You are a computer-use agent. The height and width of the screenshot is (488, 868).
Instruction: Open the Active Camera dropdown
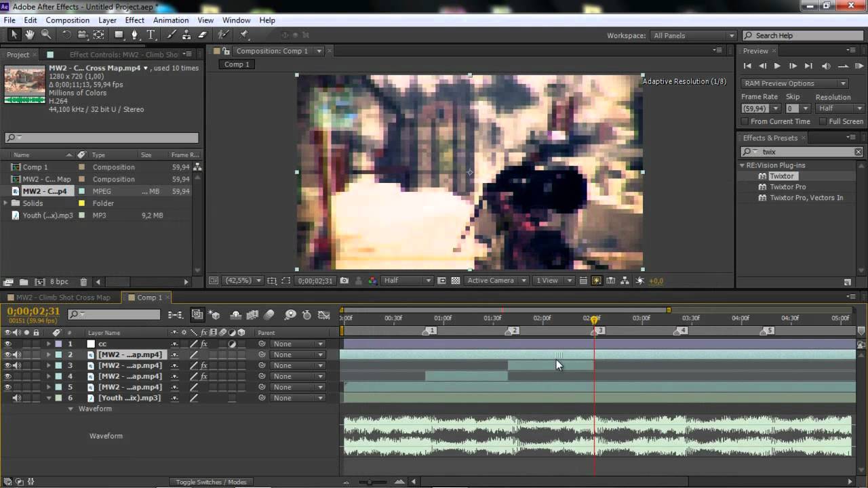pos(496,281)
